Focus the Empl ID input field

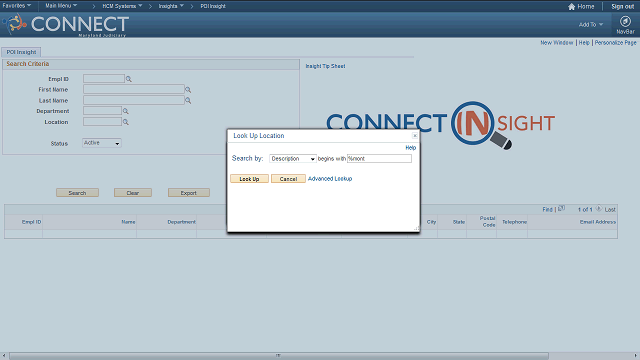coord(104,78)
